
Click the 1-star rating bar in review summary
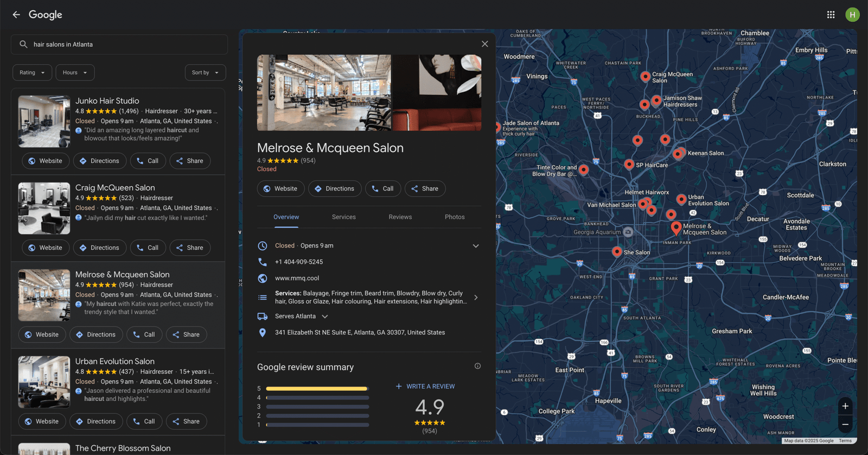pyautogui.click(x=317, y=425)
